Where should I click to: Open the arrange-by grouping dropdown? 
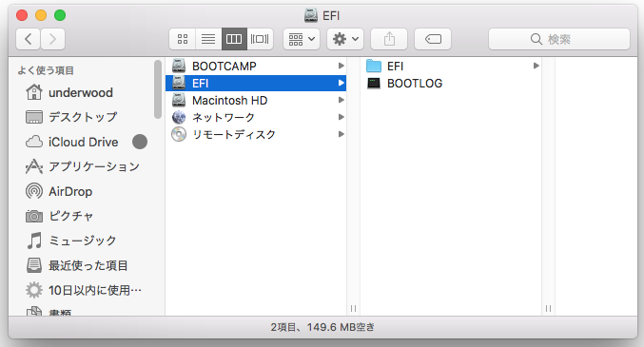pos(302,39)
